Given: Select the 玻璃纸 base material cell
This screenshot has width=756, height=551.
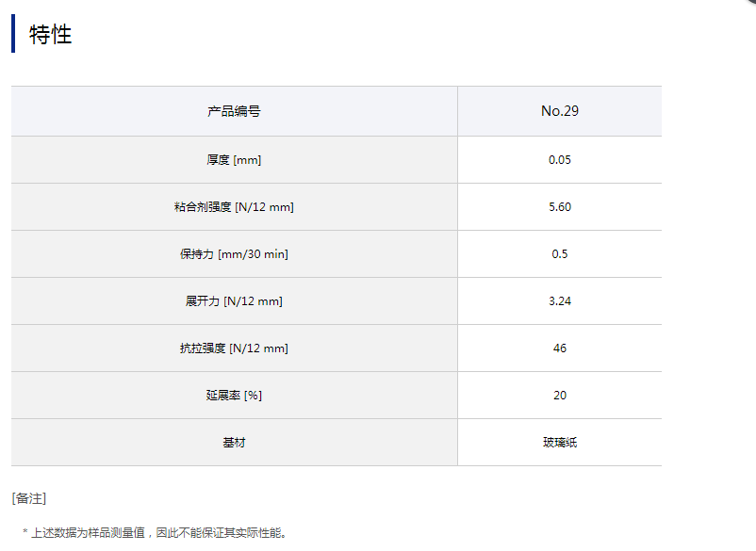Looking at the screenshot, I should click(559, 443).
